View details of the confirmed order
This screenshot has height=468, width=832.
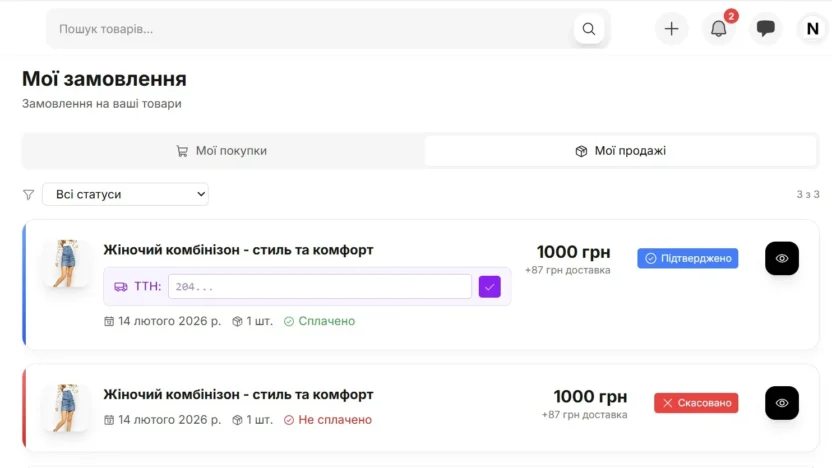pyautogui.click(x=782, y=258)
